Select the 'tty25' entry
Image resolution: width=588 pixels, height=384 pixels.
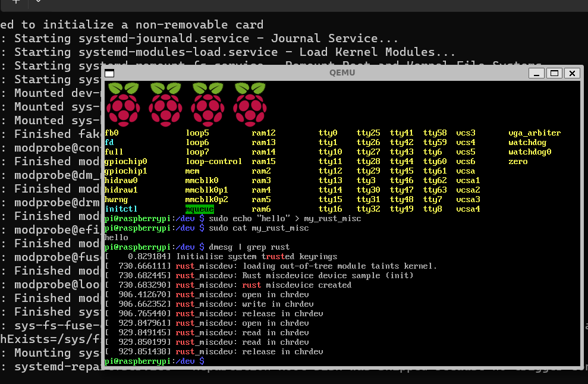368,133
